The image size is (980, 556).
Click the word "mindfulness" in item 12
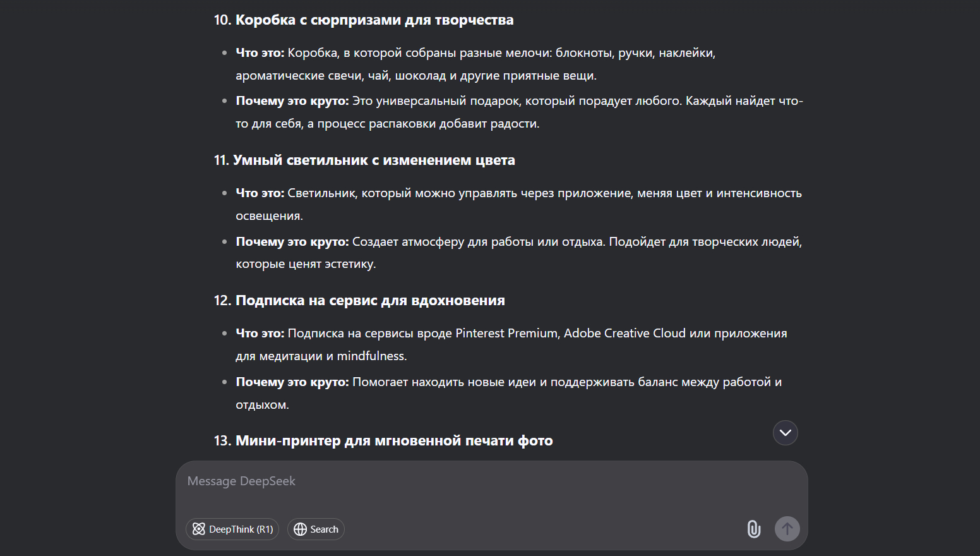pos(371,356)
